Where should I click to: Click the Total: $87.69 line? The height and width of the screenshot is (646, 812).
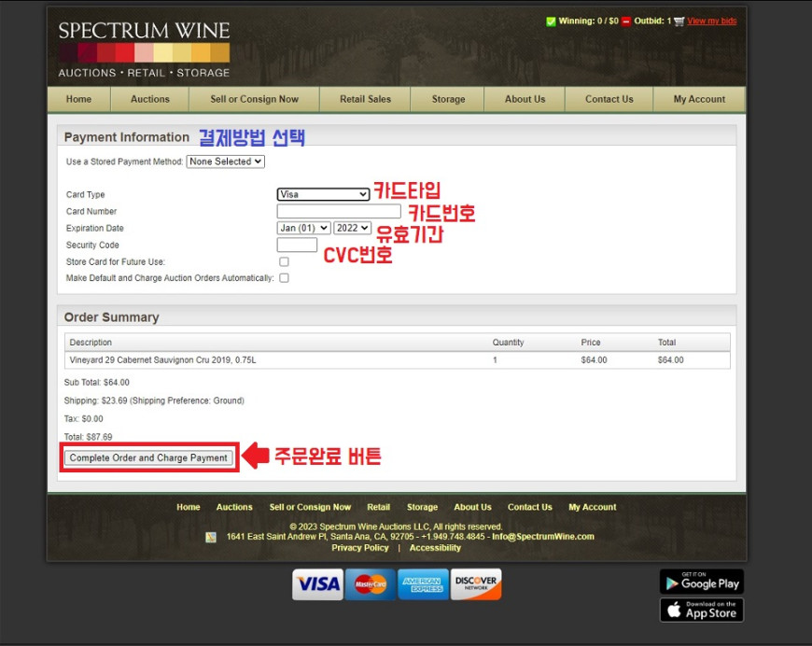pyautogui.click(x=88, y=437)
